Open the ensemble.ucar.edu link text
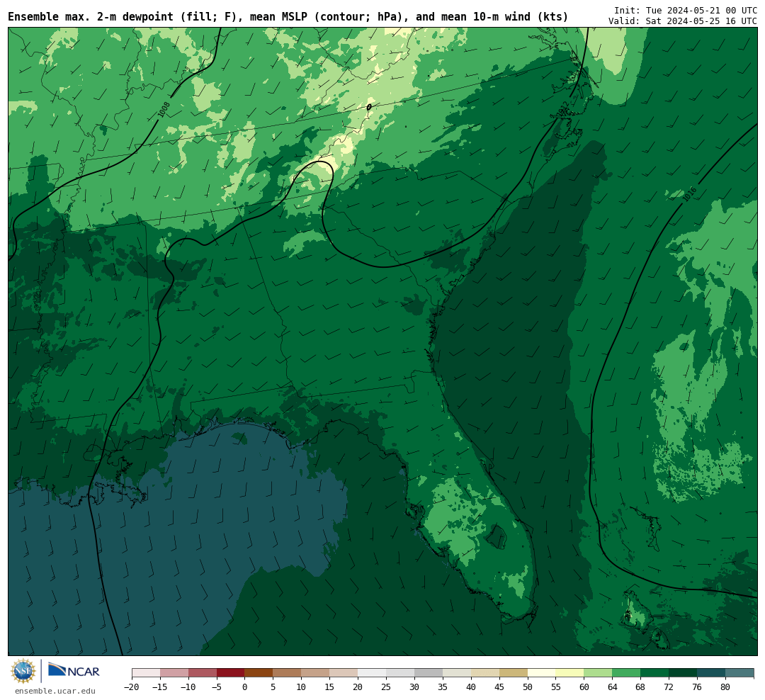The image size is (765, 700). (55, 691)
